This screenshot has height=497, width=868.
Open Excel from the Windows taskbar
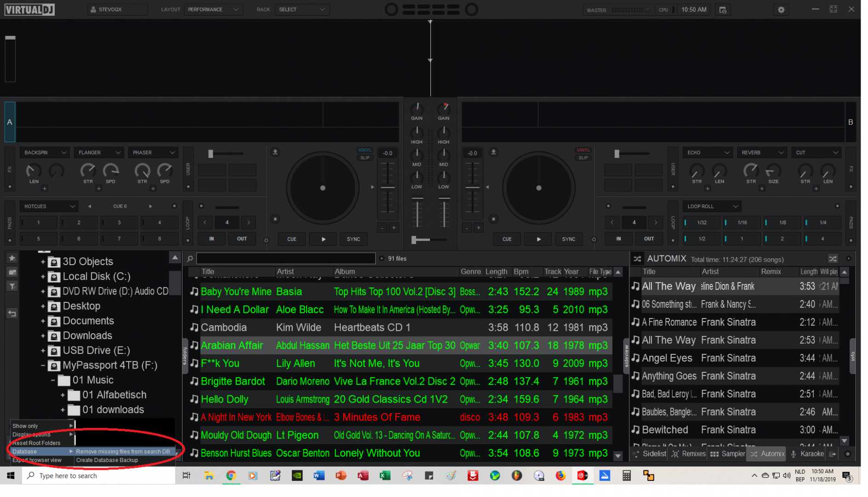(385, 476)
